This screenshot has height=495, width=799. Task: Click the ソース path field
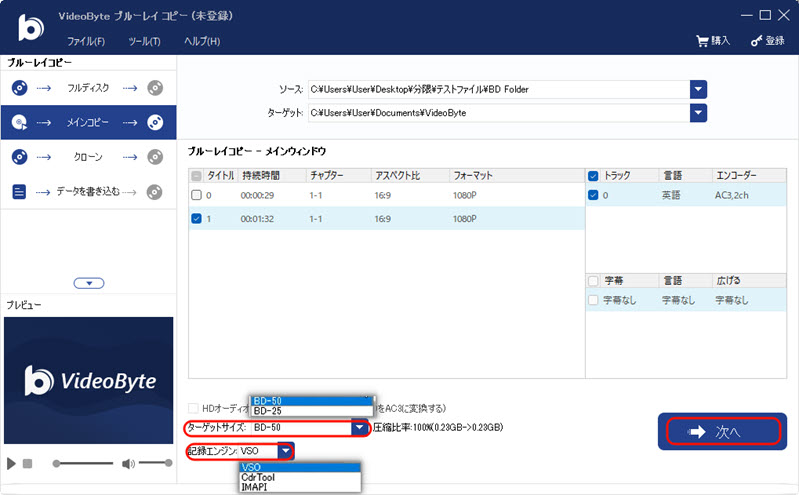pos(499,89)
